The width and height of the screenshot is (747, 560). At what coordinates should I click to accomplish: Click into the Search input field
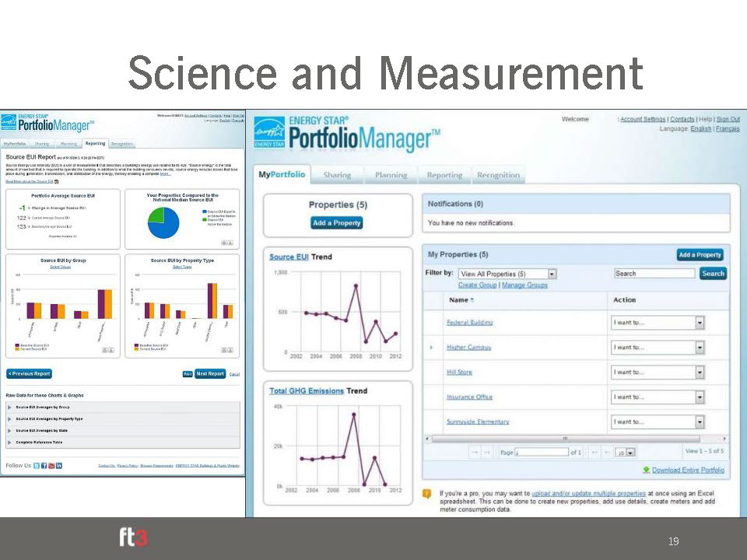(654, 273)
